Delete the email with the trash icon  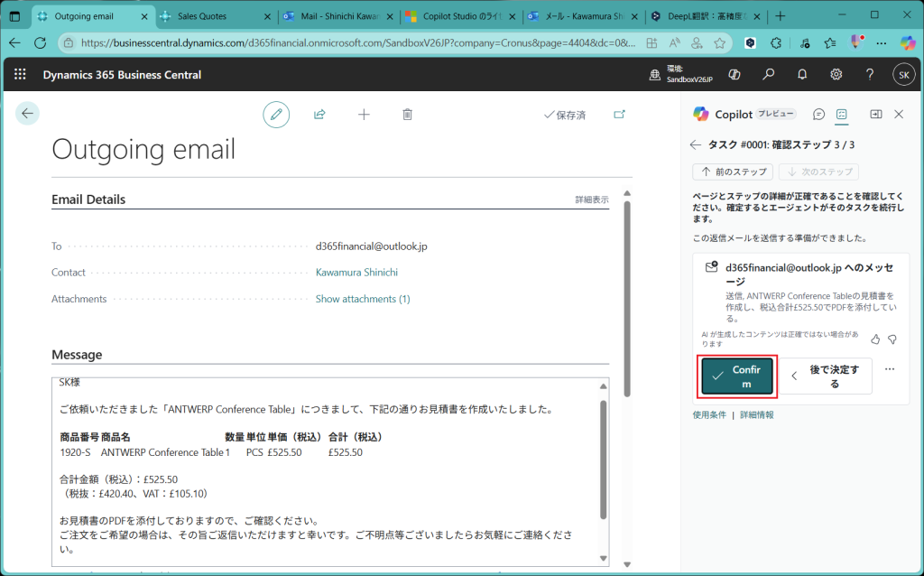pos(407,115)
